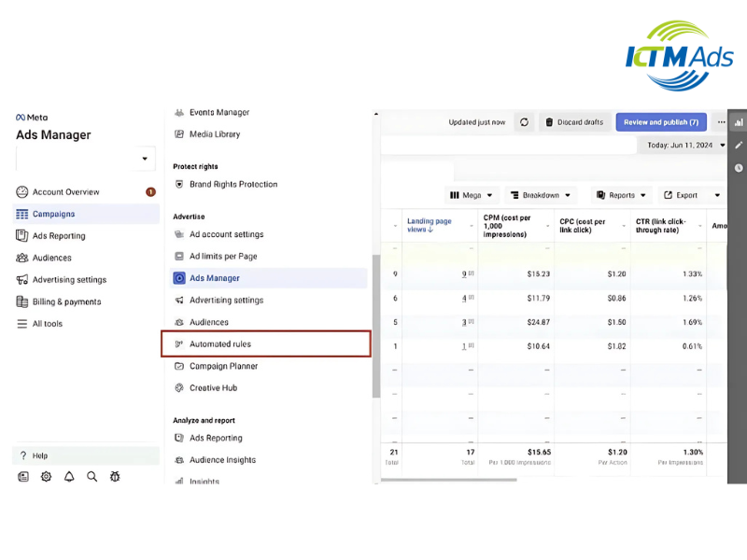The image size is (747, 560).
Task: Open Ad account settings
Action: (x=226, y=234)
